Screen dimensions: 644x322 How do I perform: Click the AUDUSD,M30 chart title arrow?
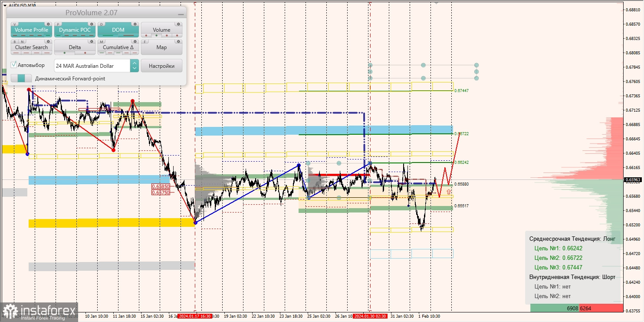tap(5, 5)
